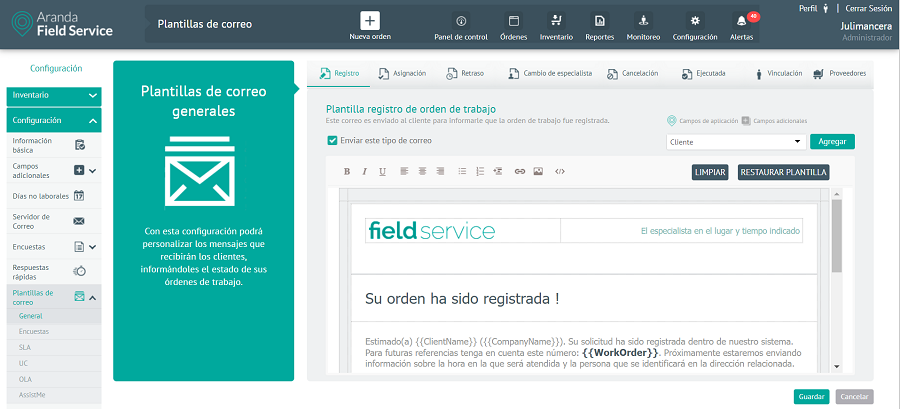Uncheck Enviar este tipo de correo
900x409 pixels.
[332, 140]
